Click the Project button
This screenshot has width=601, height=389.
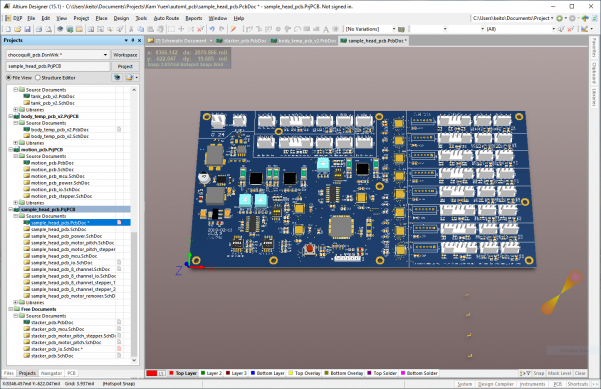[x=125, y=66]
